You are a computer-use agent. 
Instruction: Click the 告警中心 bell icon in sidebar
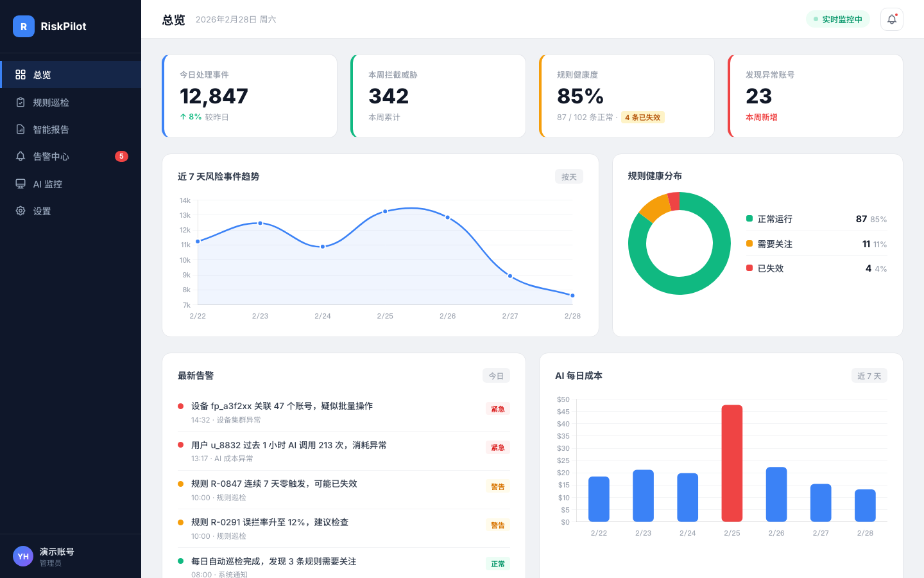click(x=21, y=156)
